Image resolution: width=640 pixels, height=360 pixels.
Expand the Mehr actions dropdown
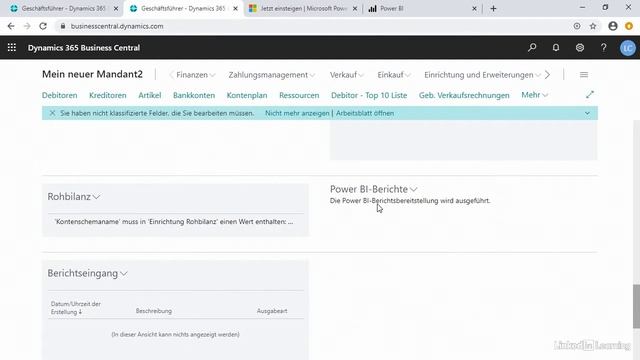tap(534, 95)
